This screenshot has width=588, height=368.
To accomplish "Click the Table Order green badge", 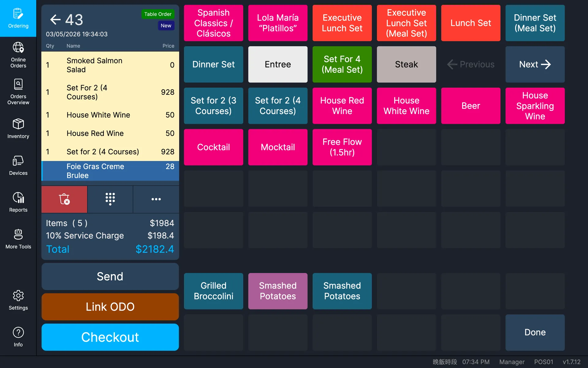I will [158, 14].
